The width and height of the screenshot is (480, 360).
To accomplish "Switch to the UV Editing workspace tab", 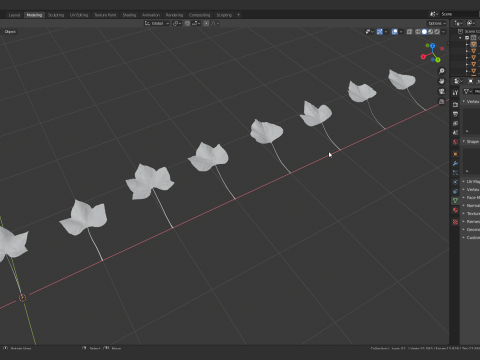I will (x=79, y=15).
